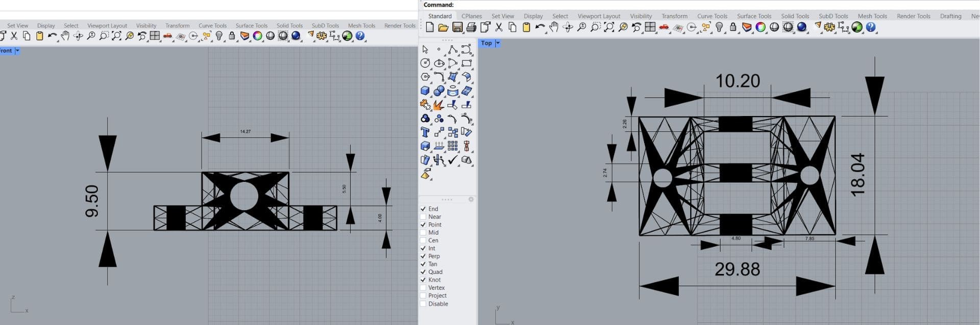Select the Box solid tool in the sidebar
Image resolution: width=980 pixels, height=325 pixels.
(x=425, y=91)
